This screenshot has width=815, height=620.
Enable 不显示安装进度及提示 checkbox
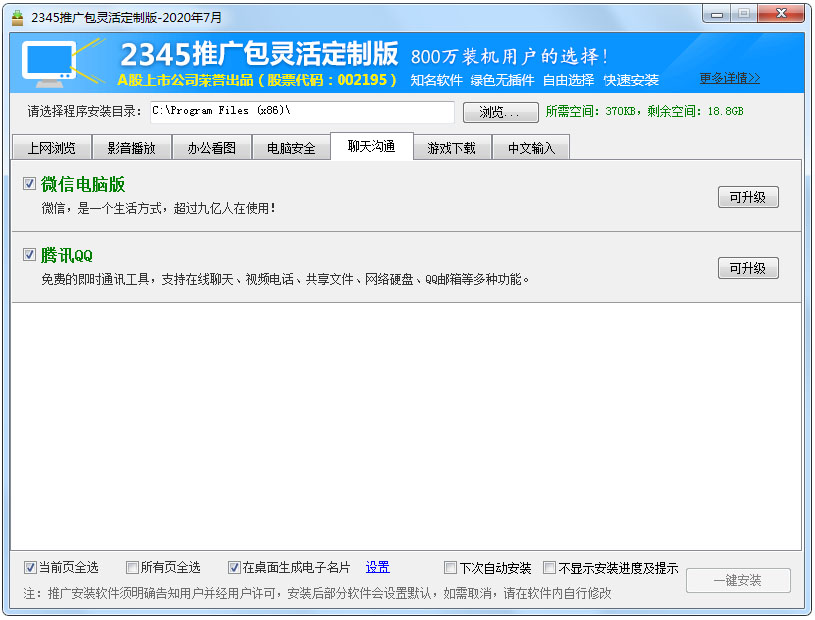pyautogui.click(x=549, y=567)
